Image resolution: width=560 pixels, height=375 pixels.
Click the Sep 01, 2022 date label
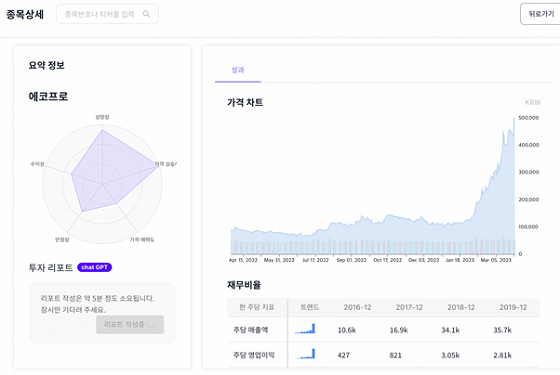click(x=351, y=260)
